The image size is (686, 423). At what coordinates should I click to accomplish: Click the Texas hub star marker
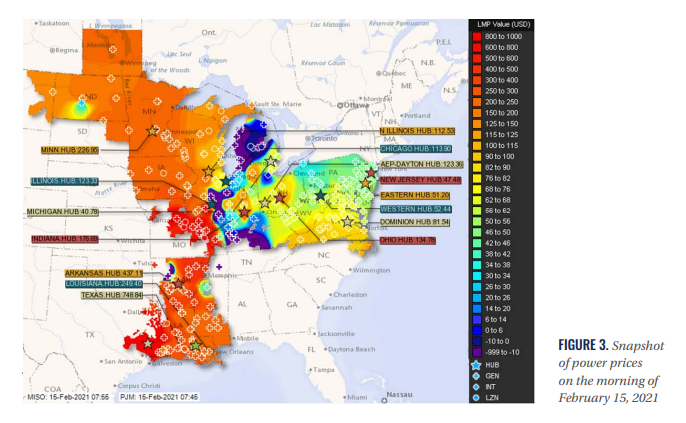(x=148, y=343)
